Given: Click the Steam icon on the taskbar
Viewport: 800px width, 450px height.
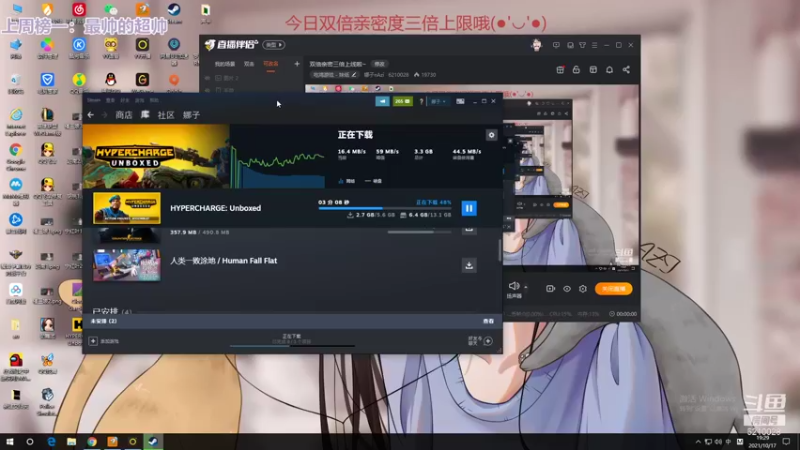Looking at the screenshot, I should click(153, 441).
